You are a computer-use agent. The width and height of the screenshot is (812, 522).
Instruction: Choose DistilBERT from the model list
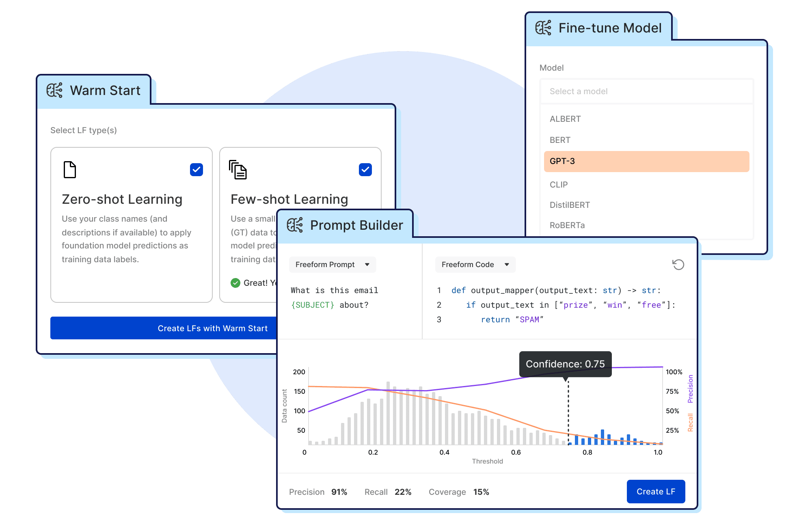tap(570, 205)
